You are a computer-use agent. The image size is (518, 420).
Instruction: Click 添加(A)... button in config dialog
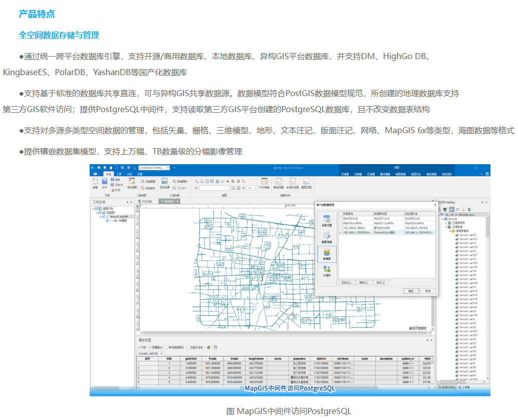pos(347,283)
